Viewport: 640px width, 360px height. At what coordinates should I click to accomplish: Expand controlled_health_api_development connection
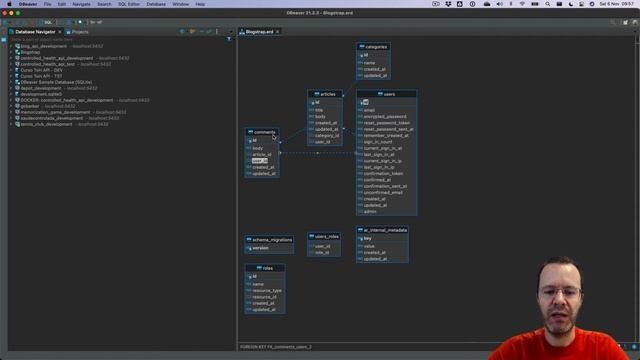(x=11, y=58)
